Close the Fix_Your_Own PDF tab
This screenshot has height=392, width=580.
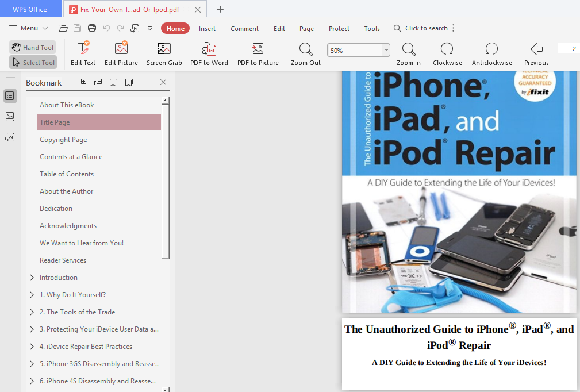click(x=198, y=10)
